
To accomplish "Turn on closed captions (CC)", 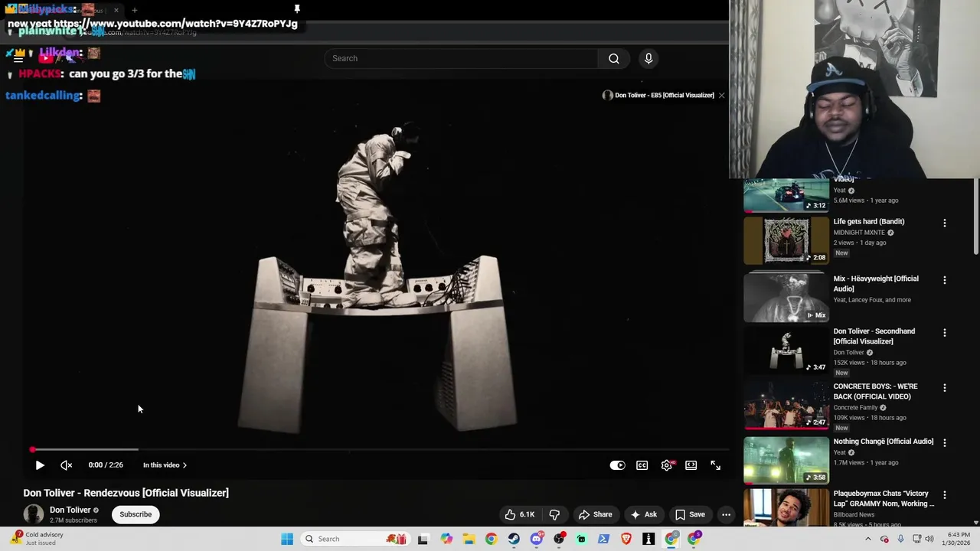I will tap(642, 465).
